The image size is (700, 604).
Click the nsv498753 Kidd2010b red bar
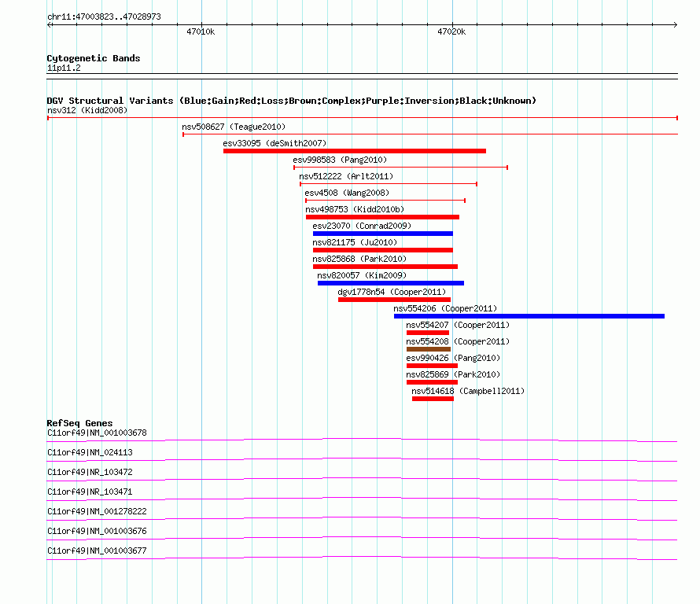382,217
